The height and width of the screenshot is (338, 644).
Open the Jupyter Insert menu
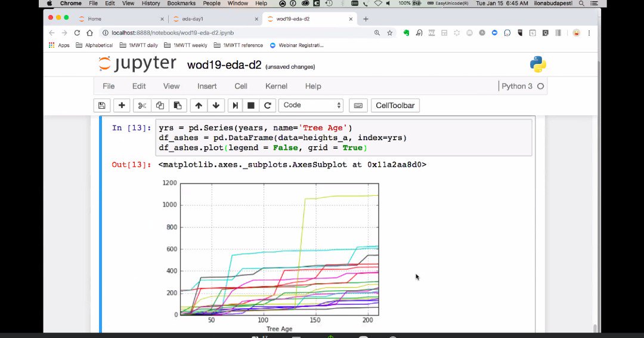pyautogui.click(x=207, y=86)
